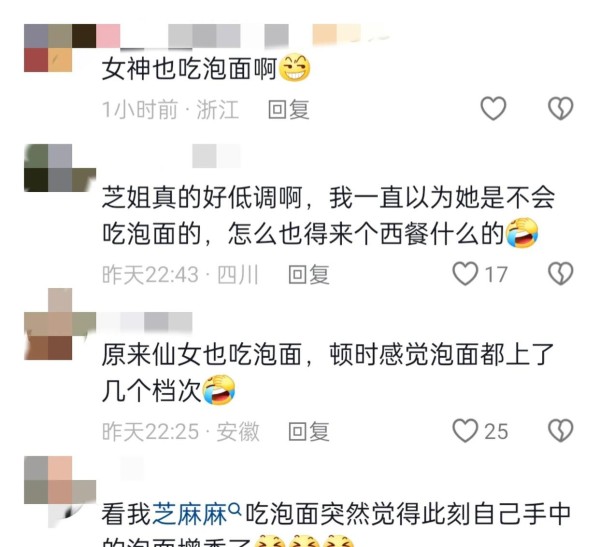Open third commenter's blurred username
Screen dimensions: 600x547
pyautogui.click(x=144, y=322)
